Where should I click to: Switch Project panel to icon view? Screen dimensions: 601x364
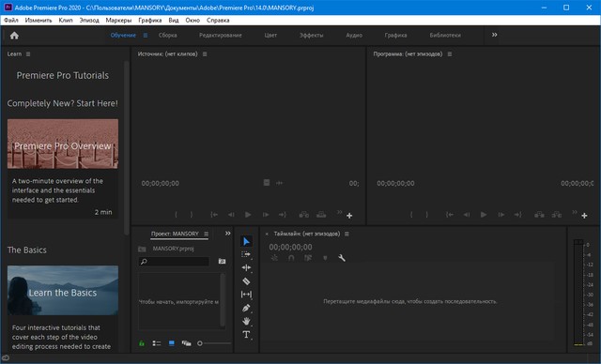(171, 343)
